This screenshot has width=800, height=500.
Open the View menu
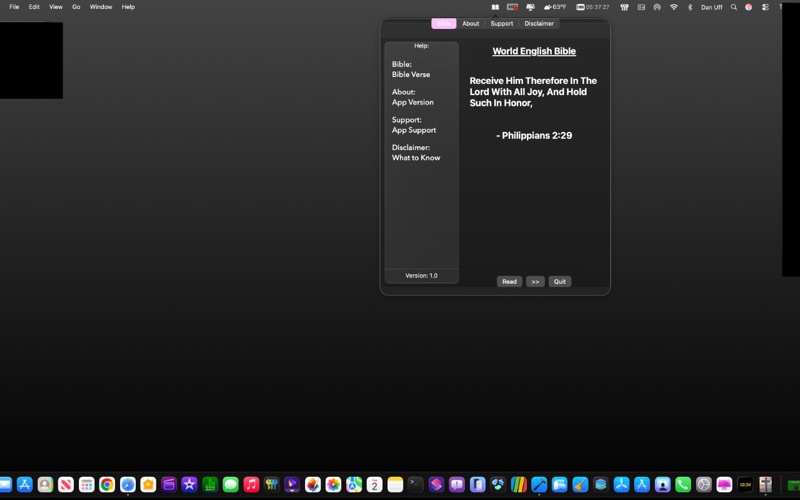point(56,7)
